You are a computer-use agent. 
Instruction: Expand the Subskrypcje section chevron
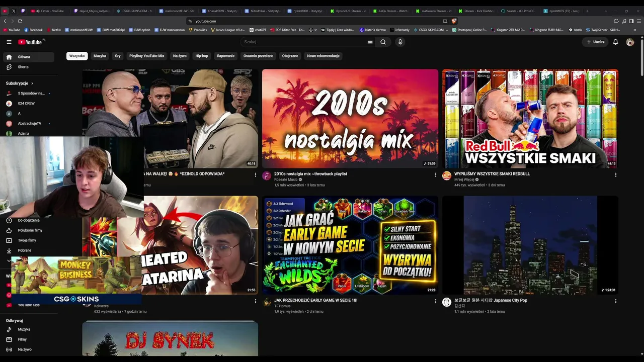click(32, 83)
